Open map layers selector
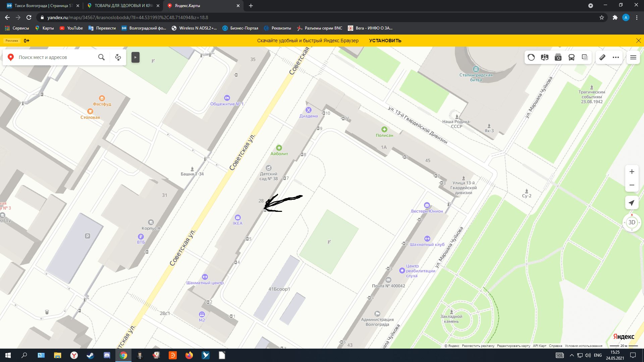 pyautogui.click(x=585, y=57)
